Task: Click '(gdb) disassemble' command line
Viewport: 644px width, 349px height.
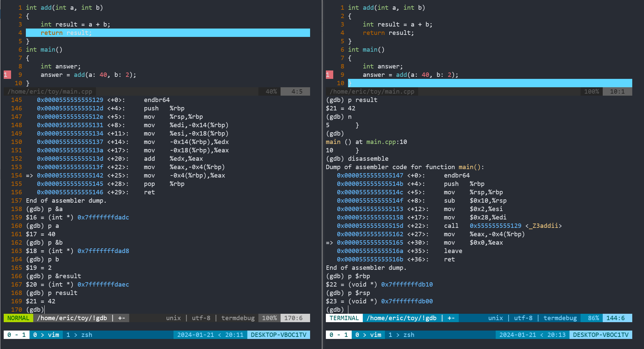Action: point(357,159)
